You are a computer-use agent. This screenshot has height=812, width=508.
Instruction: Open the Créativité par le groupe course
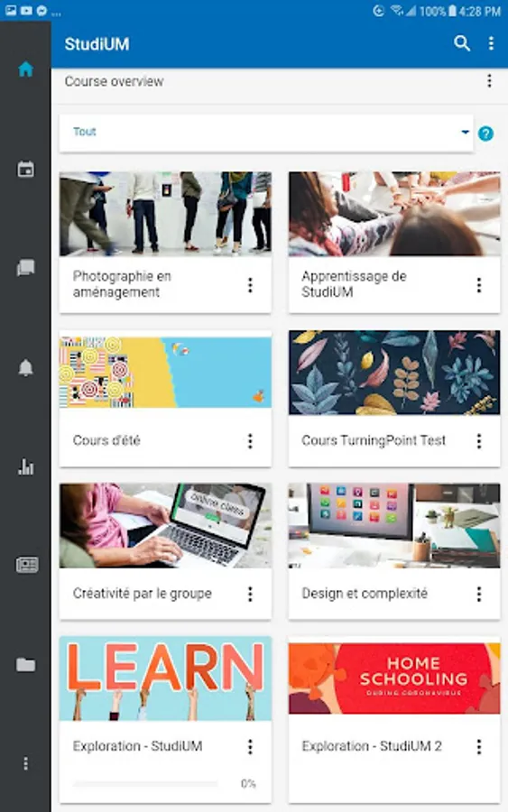click(x=143, y=594)
